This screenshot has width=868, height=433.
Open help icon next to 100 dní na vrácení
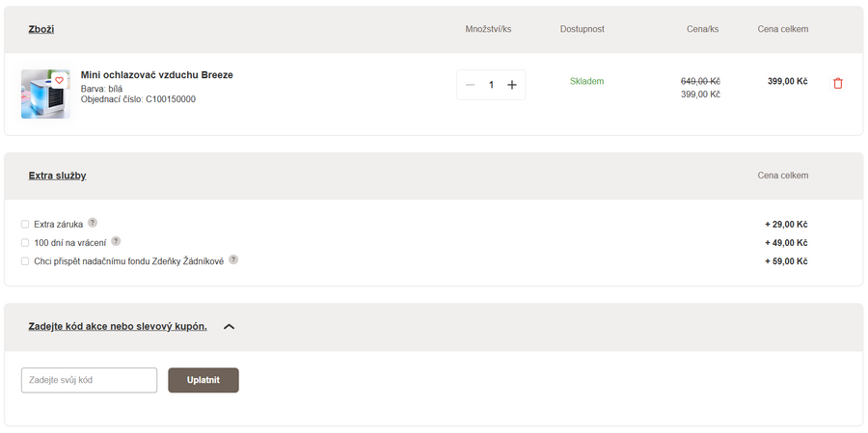point(116,241)
